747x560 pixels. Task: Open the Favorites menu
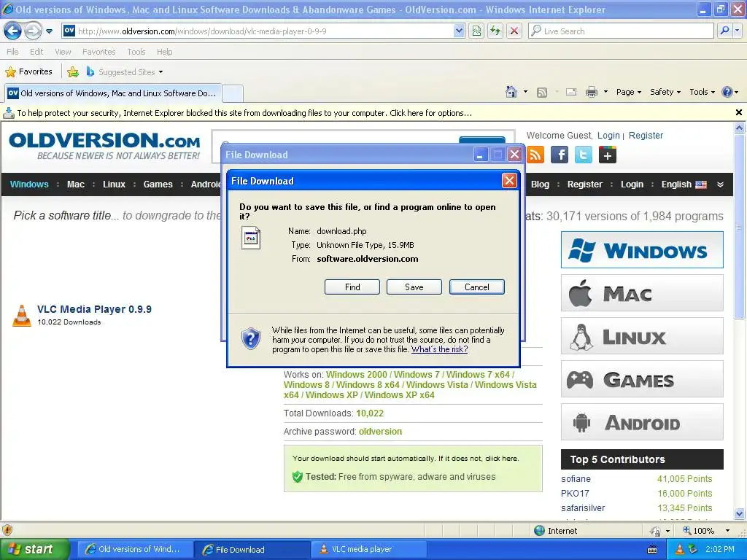[x=98, y=52]
